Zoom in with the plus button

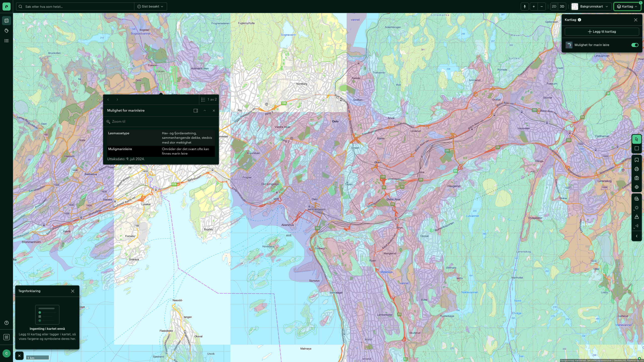[x=534, y=7]
